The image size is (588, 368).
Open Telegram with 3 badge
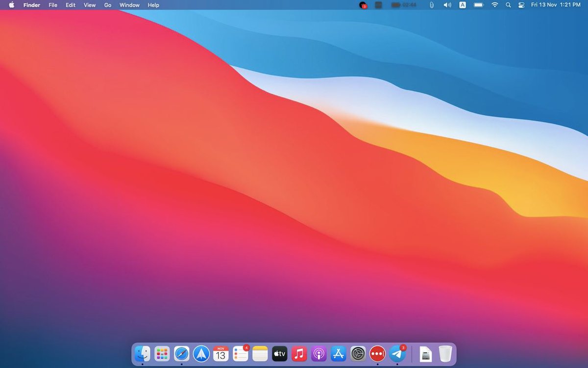[x=397, y=353]
